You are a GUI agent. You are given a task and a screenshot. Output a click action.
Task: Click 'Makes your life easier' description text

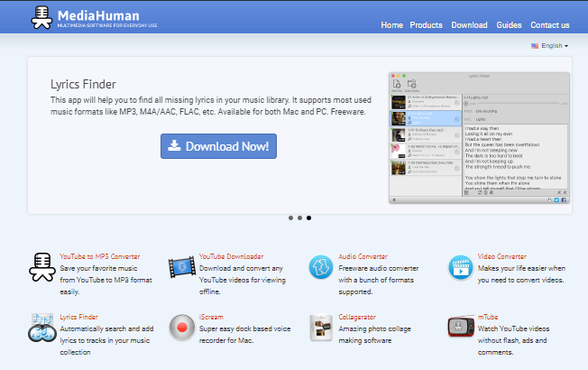tap(521, 274)
